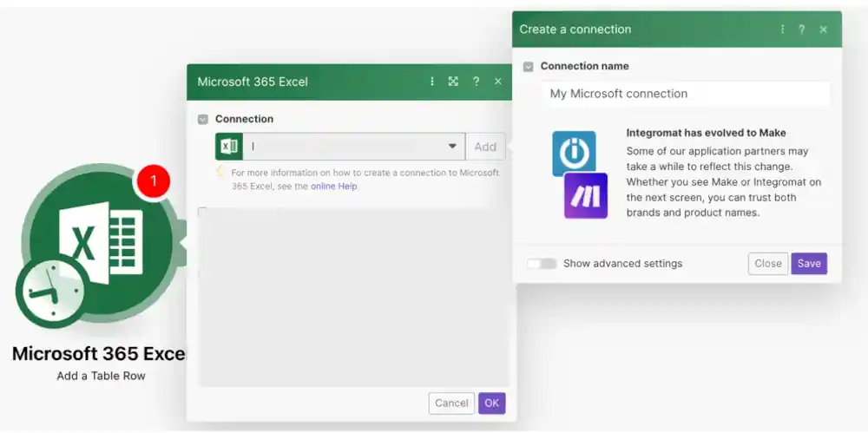Click Cancel in Microsoft 365 Excel dialog

point(451,403)
